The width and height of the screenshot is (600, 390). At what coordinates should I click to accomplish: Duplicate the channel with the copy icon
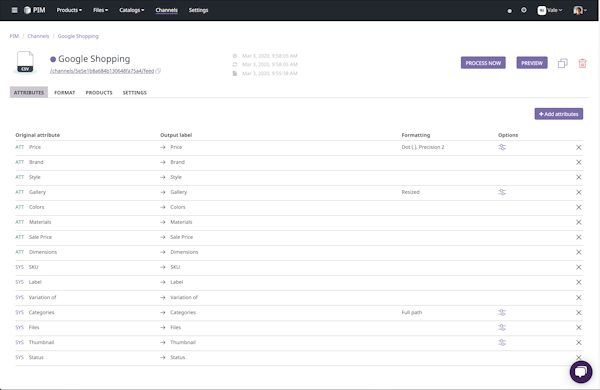[x=562, y=63]
